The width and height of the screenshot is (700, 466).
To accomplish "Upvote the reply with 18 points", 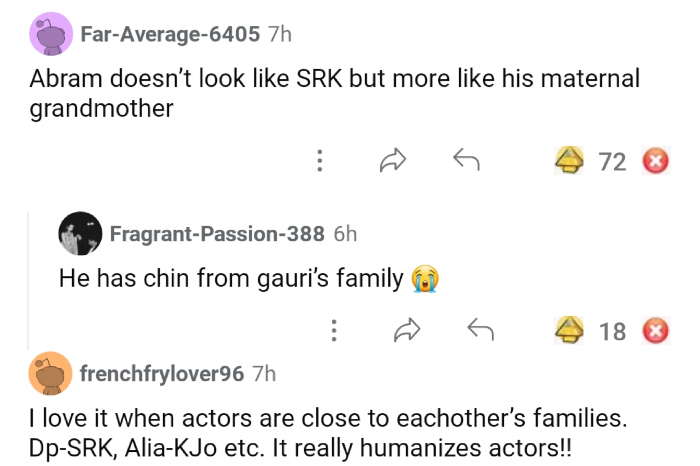I will [x=570, y=329].
